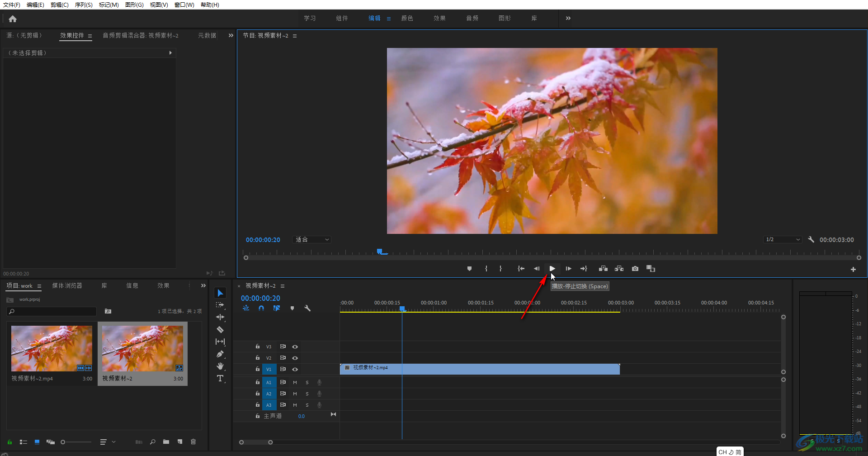Screen dimensions: 868x456
Task: Click the New Item icon in Project panel
Action: click(x=180, y=442)
